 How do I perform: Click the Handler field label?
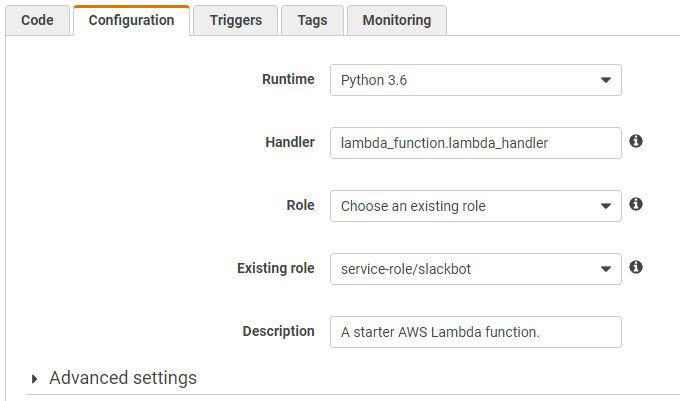click(290, 142)
